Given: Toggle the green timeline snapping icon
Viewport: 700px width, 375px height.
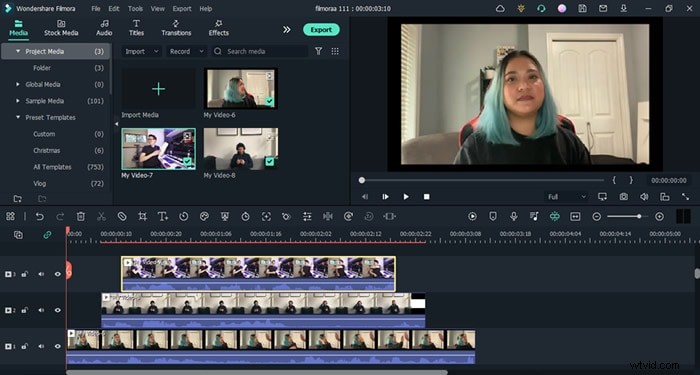Looking at the screenshot, I should pyautogui.click(x=554, y=217).
